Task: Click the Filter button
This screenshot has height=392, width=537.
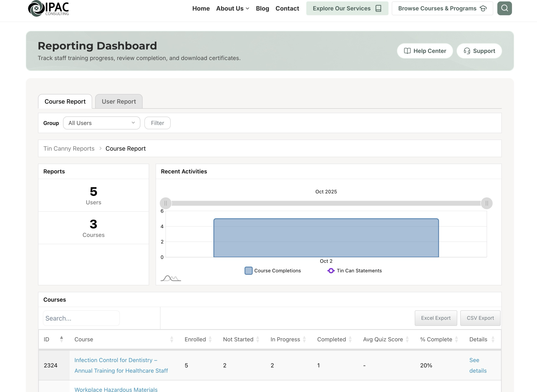Action: tap(158, 123)
